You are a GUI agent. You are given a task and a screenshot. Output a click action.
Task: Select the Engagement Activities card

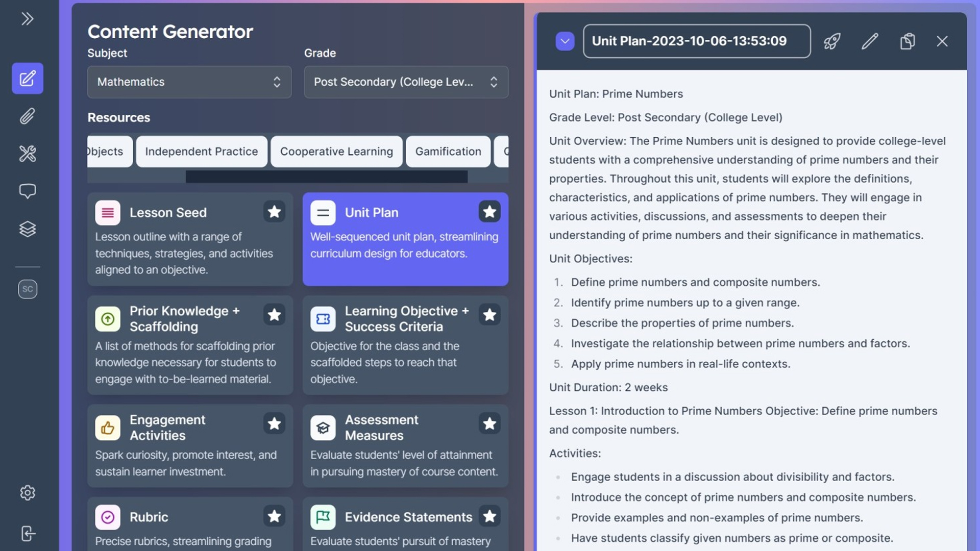(190, 445)
